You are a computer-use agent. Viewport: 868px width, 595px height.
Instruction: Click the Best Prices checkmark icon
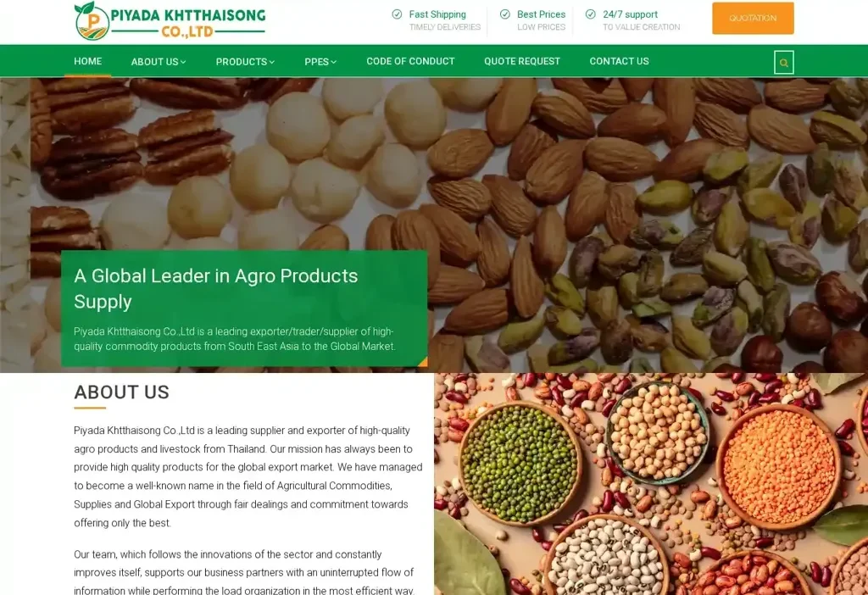click(505, 14)
